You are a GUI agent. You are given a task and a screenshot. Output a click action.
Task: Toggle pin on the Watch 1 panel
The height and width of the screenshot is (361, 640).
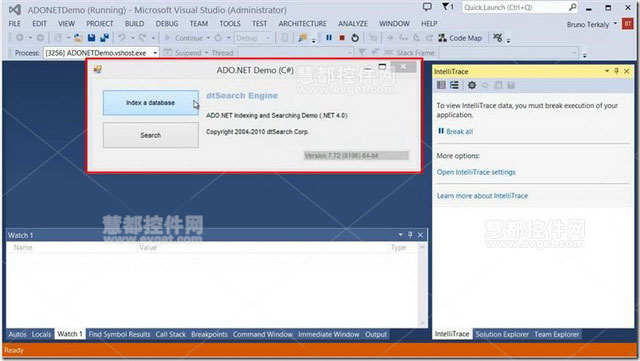(410, 235)
